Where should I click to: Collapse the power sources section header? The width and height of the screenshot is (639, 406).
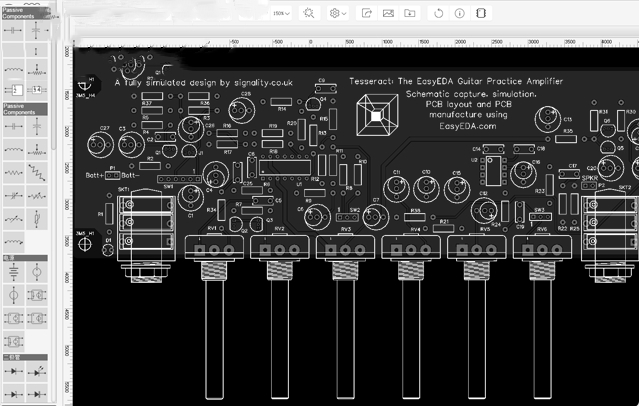pyautogui.click(x=25, y=258)
